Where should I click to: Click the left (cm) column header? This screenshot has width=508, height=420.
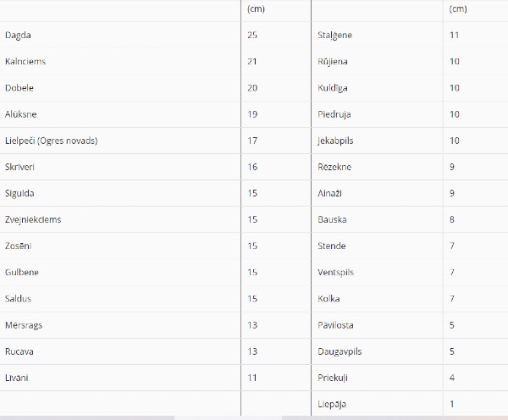[256, 8]
